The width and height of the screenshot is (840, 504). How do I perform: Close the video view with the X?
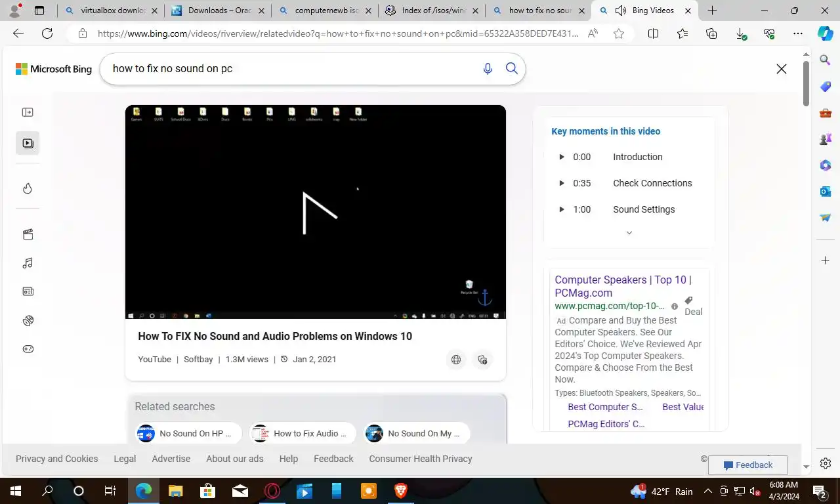pyautogui.click(x=782, y=69)
